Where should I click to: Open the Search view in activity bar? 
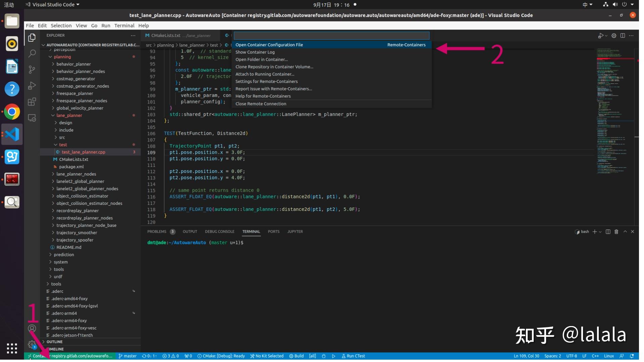pos(32,54)
